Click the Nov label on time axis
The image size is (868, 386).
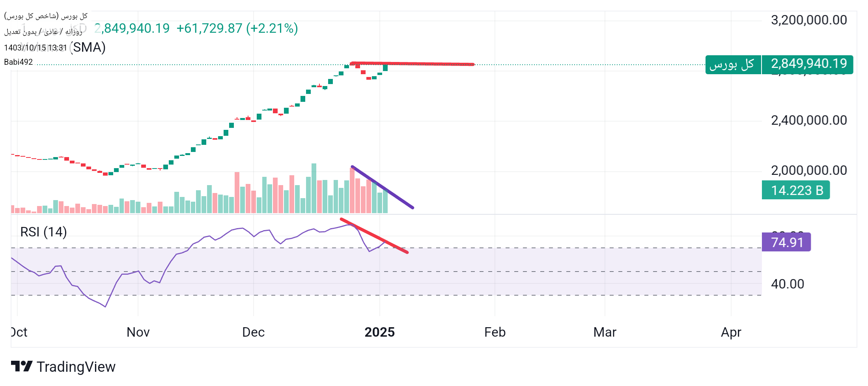(x=138, y=332)
